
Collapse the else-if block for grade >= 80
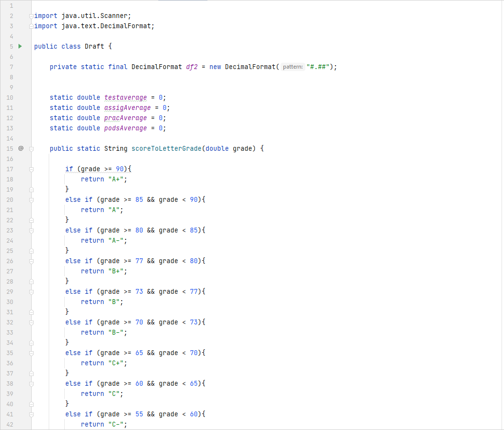(31, 230)
